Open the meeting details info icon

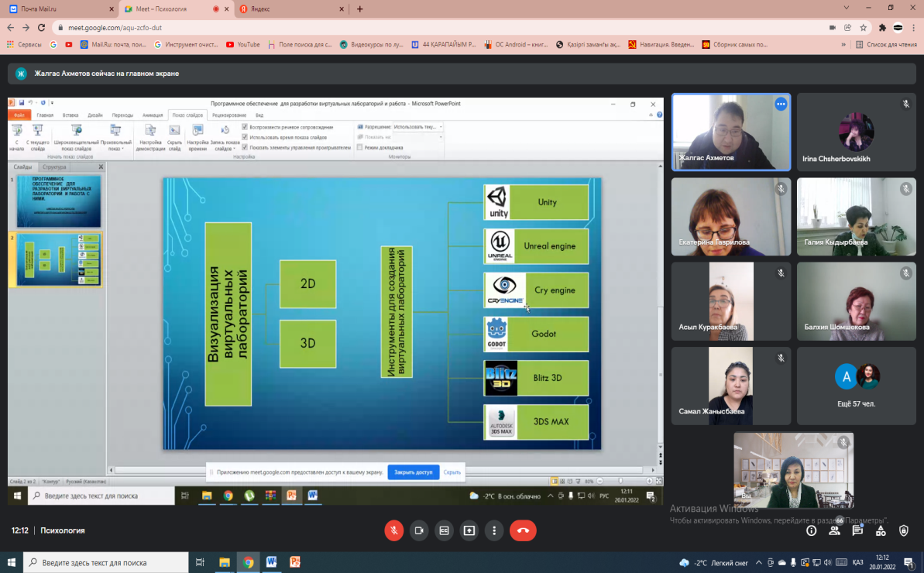tap(811, 530)
